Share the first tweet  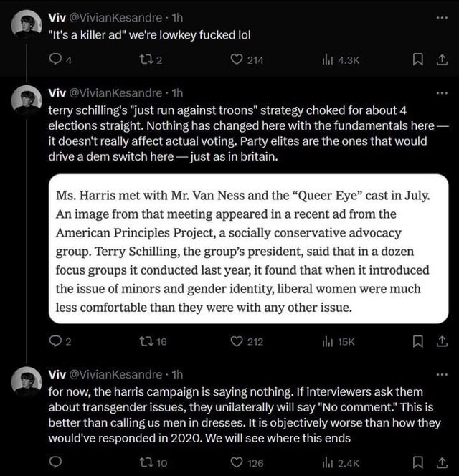[442, 59]
